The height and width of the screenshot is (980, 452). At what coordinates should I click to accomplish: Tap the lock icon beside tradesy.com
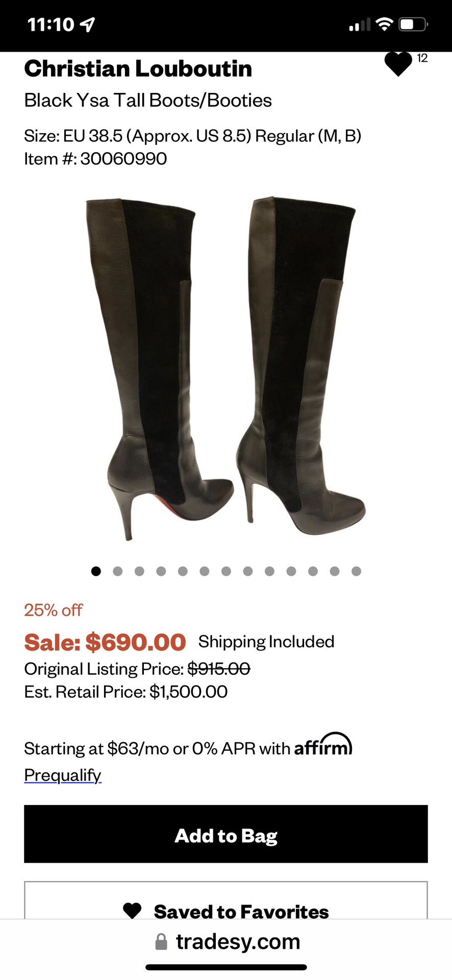(161, 942)
